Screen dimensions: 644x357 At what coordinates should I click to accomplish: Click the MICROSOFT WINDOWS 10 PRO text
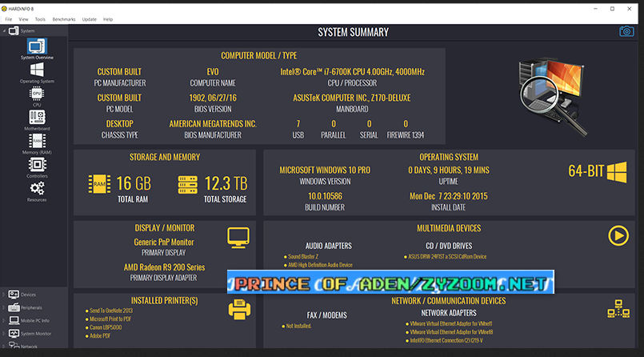pyautogui.click(x=325, y=170)
